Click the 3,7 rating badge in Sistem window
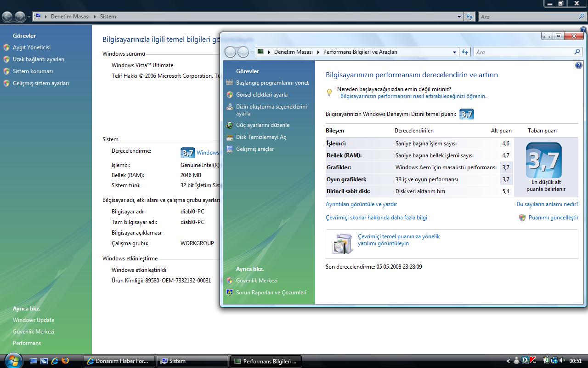Screen dimensions: 588x368 [188, 153]
